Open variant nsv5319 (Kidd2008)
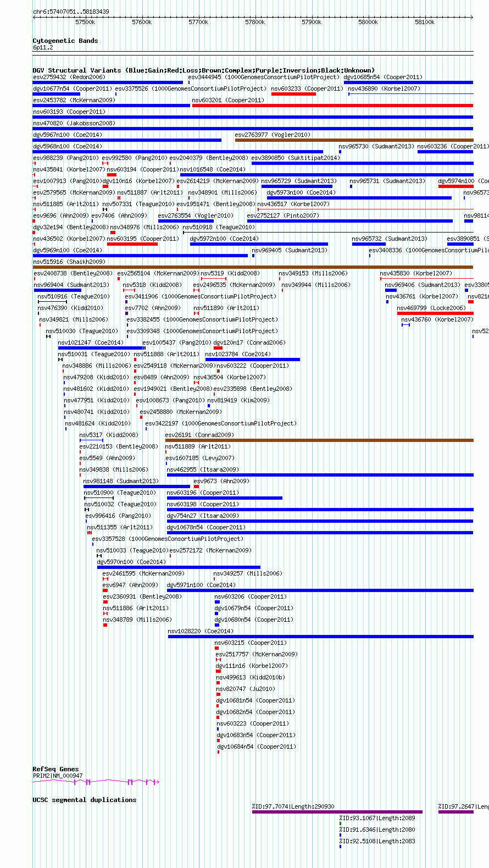The image size is (489, 868). (230, 273)
